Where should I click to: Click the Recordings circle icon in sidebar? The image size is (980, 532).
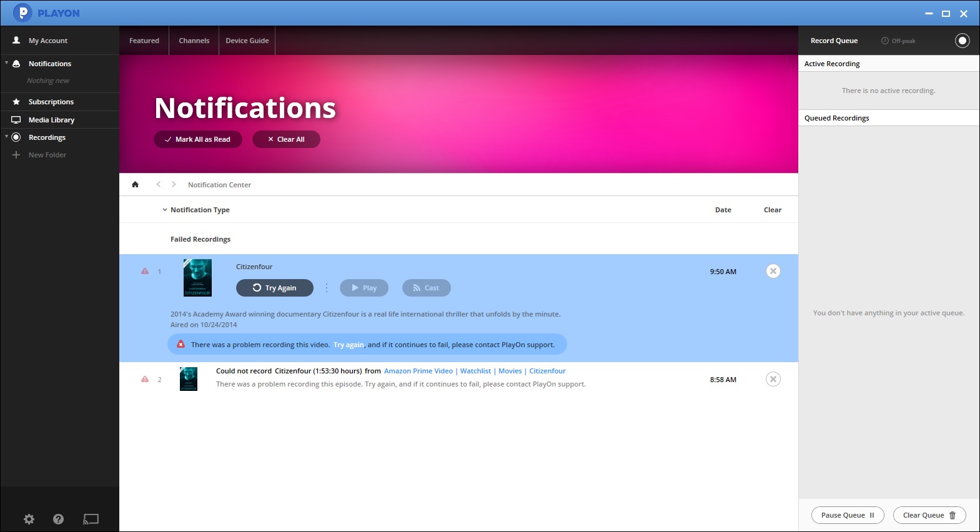(16, 137)
